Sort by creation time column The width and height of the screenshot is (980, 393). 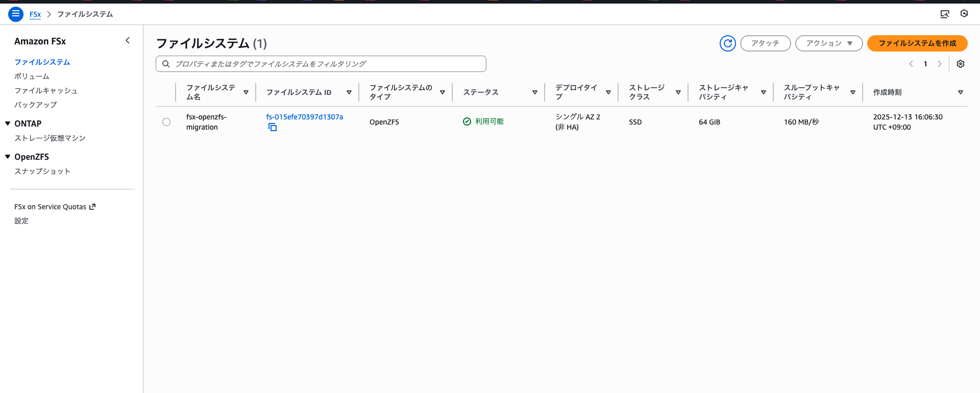[x=961, y=92]
